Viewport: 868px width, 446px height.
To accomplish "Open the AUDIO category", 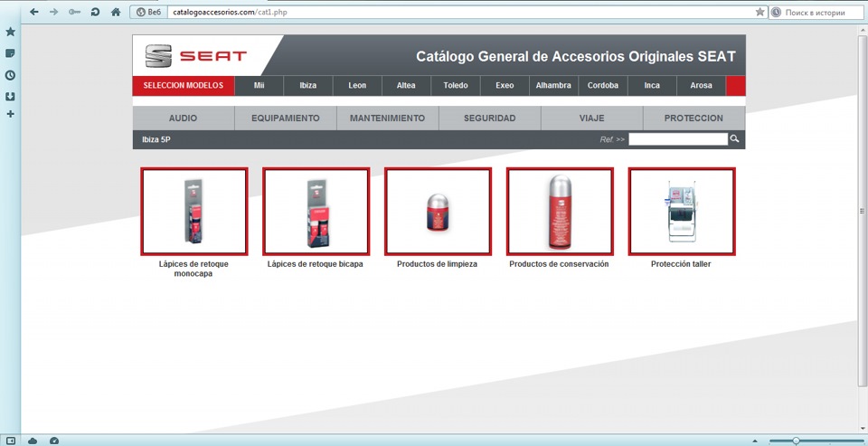I will click(x=184, y=118).
